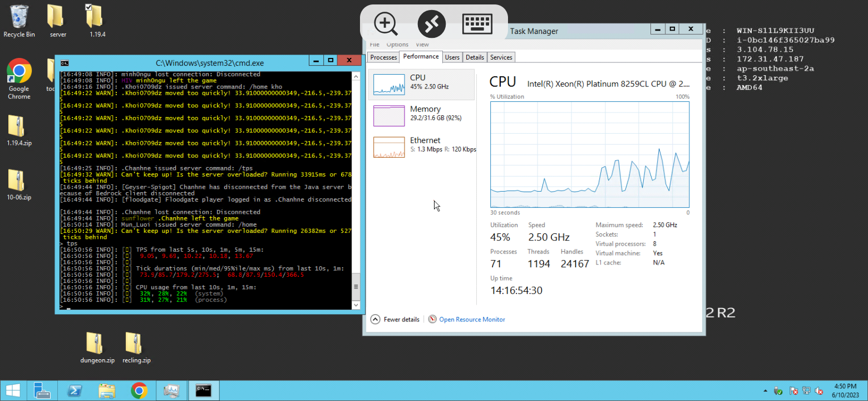The image size is (868, 401).
Task: Open File Explorer from the taskbar
Action: (x=107, y=391)
